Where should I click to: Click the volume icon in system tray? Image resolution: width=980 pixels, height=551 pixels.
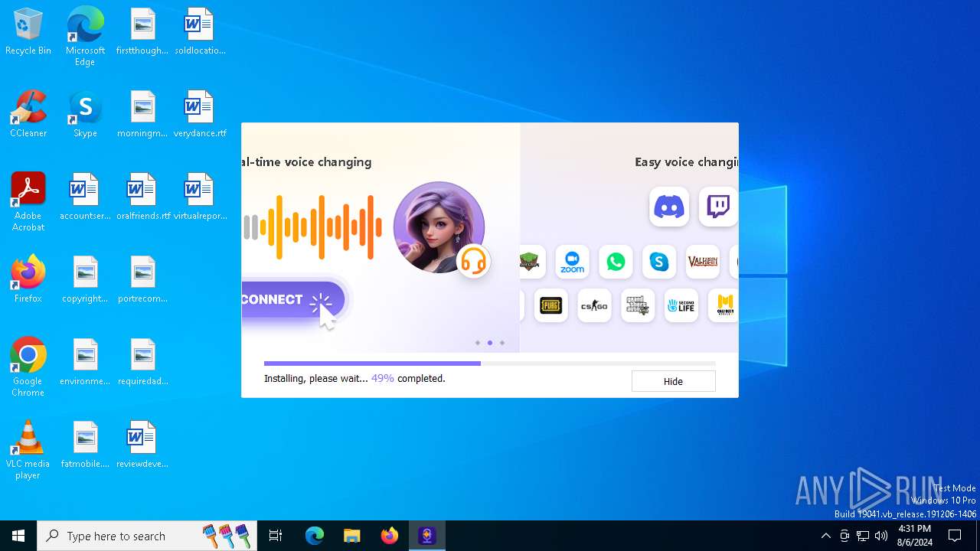[881, 536]
